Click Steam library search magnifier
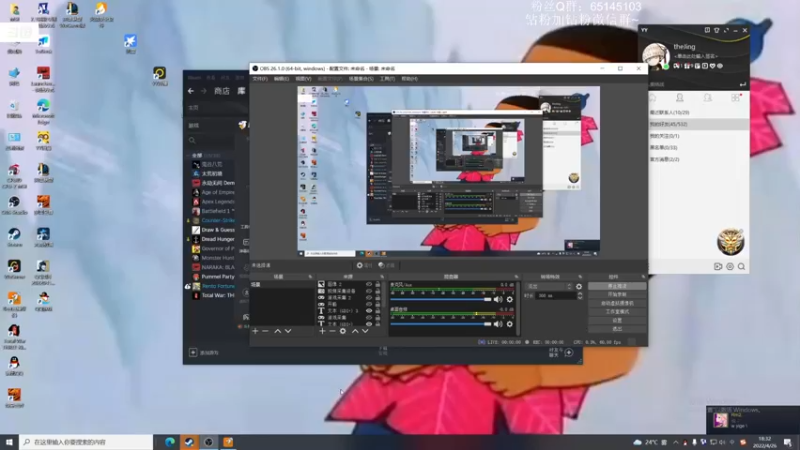Image resolution: width=800 pixels, height=450 pixels. pyautogui.click(x=192, y=140)
